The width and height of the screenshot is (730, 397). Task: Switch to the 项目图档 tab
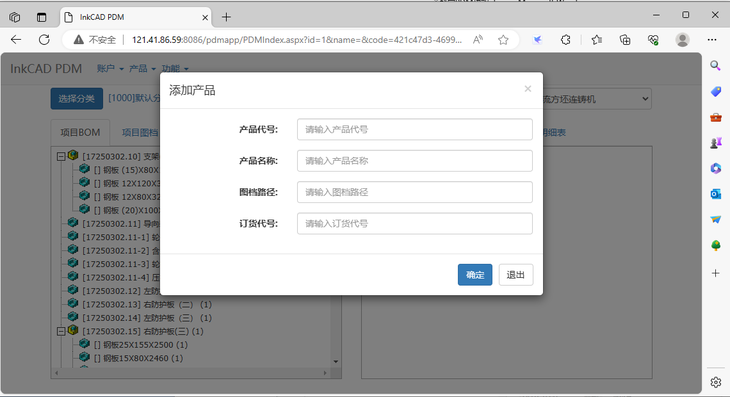click(140, 133)
